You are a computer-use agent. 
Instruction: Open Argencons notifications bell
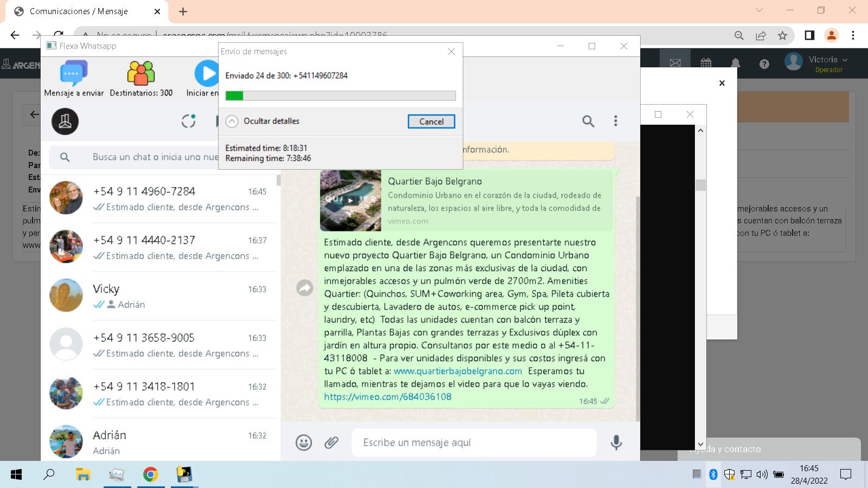(x=736, y=63)
